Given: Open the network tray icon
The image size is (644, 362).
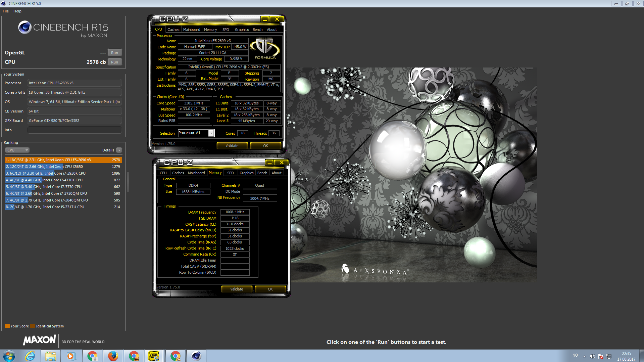Looking at the screenshot, I should pyautogui.click(x=609, y=356).
